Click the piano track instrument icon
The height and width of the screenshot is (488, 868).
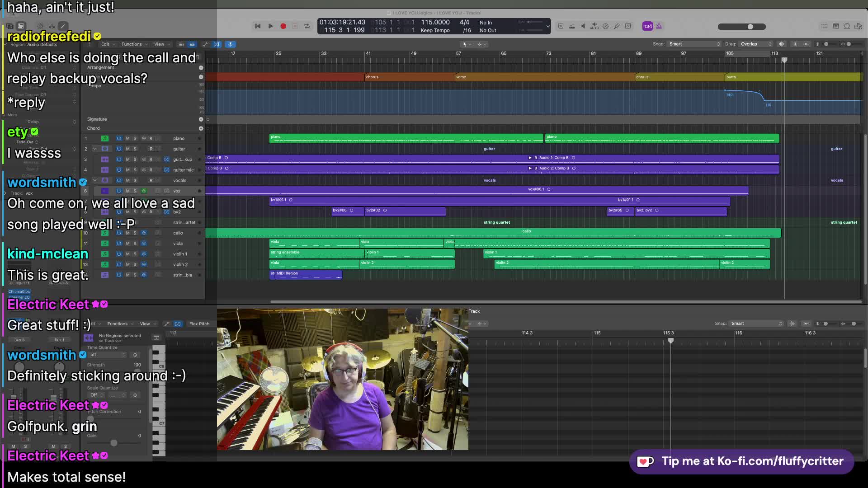104,138
